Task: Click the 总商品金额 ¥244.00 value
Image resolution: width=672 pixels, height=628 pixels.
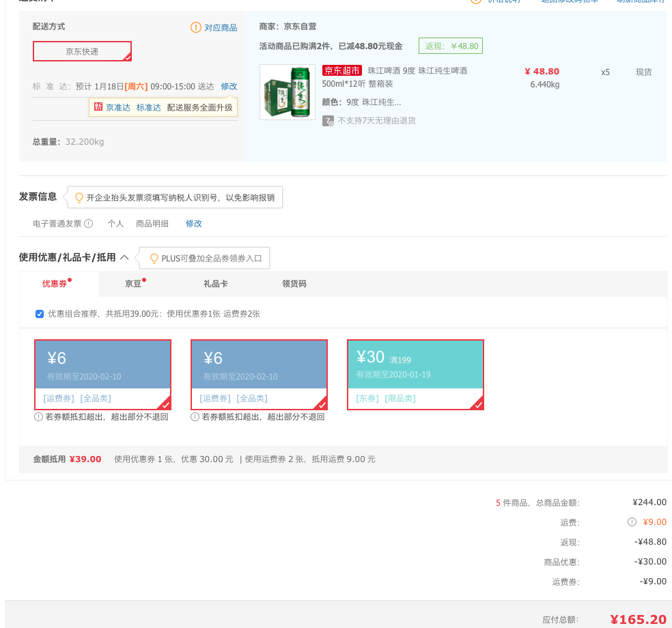Action: (x=649, y=502)
